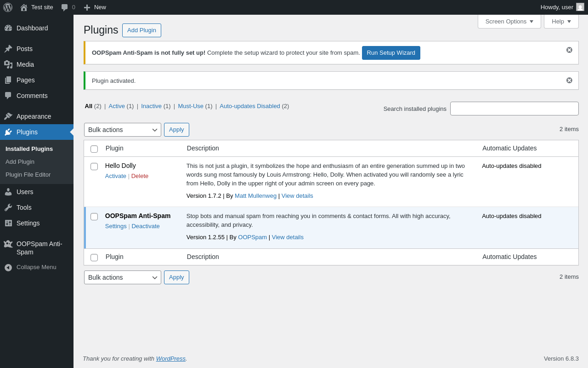Click the Collapse Menu arrow icon
Viewport: 588px width, 368px height.
tap(8, 267)
